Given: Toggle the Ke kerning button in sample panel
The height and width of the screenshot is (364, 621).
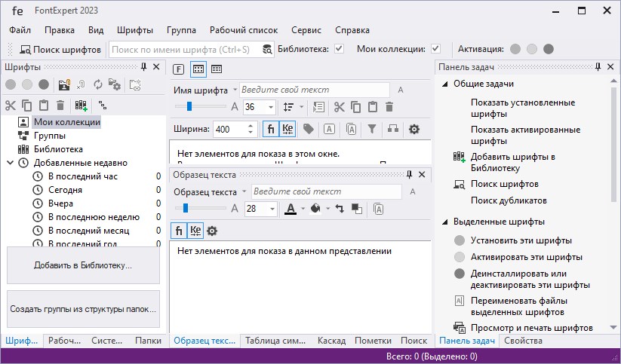Looking at the screenshot, I should [x=195, y=231].
